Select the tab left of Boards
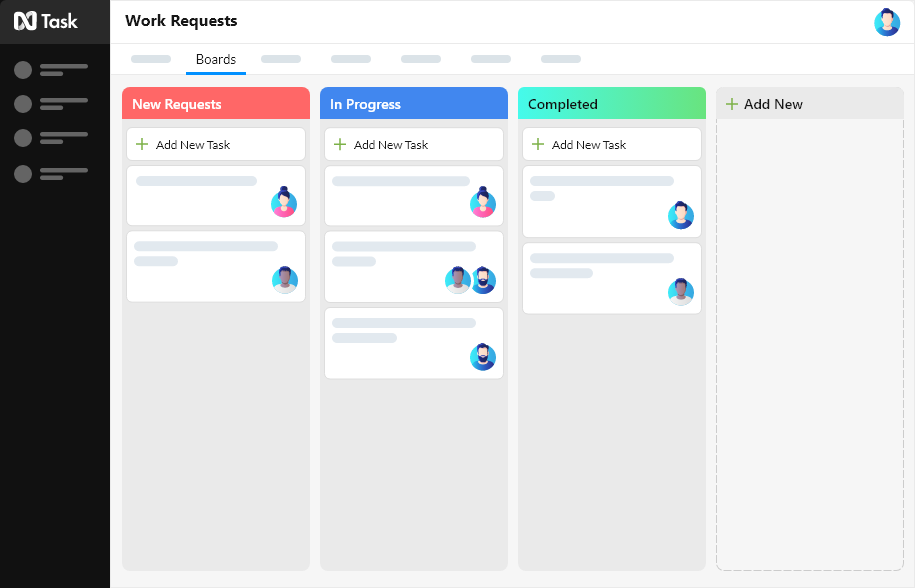The width and height of the screenshot is (915, 588). 150,59
